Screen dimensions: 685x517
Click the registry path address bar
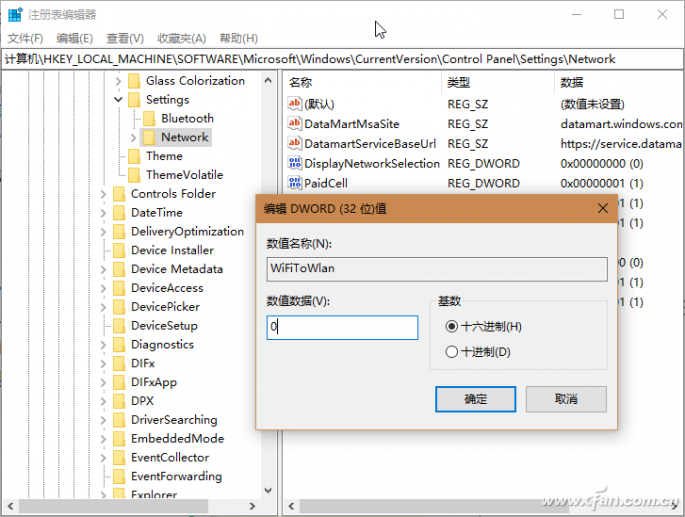(342, 59)
